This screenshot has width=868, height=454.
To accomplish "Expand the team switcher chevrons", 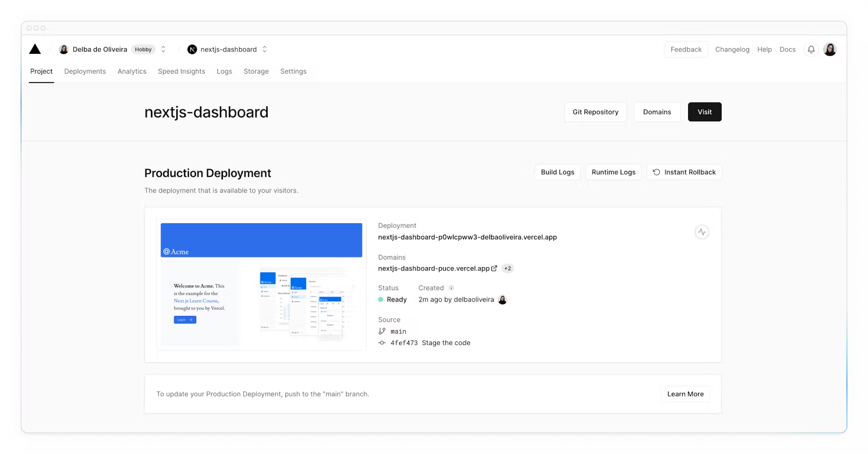I will 163,49.
